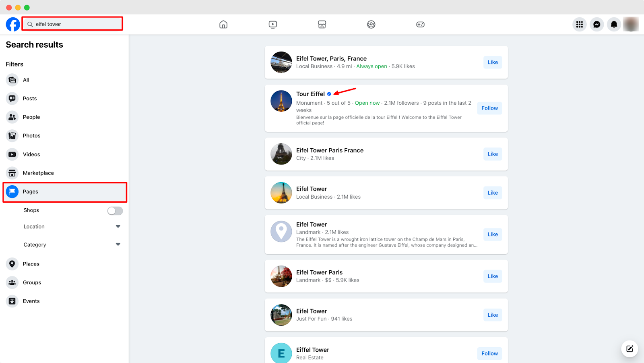Click the 'Open now' status text
This screenshot has width=644, height=363.
click(x=367, y=103)
